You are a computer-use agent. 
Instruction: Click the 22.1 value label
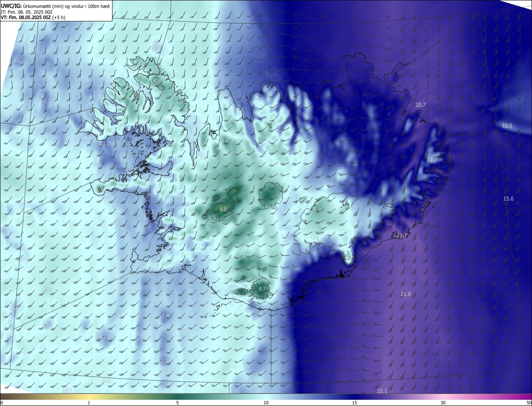(x=382, y=391)
